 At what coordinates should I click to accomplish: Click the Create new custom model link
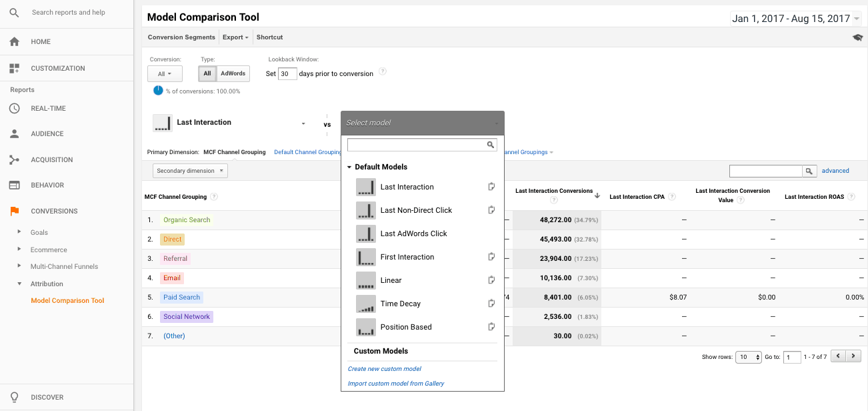[x=384, y=368]
